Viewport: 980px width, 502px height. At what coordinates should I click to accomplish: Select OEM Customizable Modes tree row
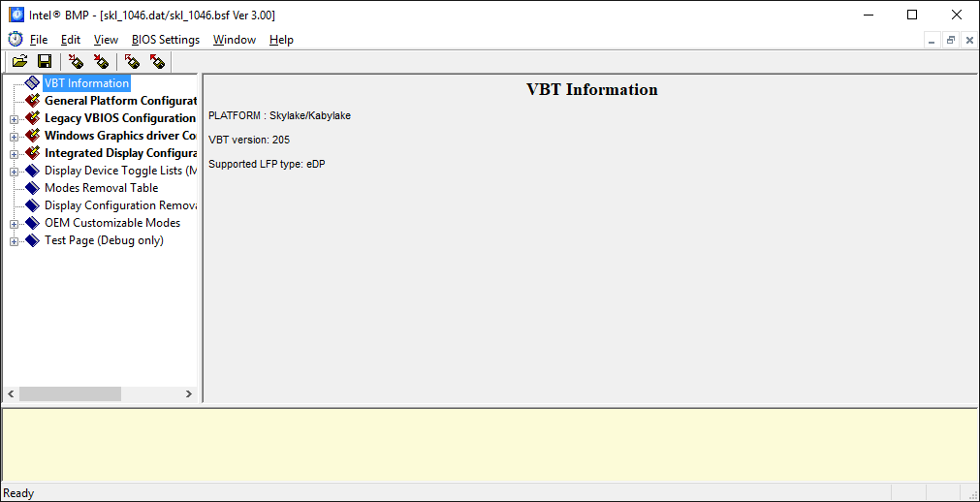(112, 223)
